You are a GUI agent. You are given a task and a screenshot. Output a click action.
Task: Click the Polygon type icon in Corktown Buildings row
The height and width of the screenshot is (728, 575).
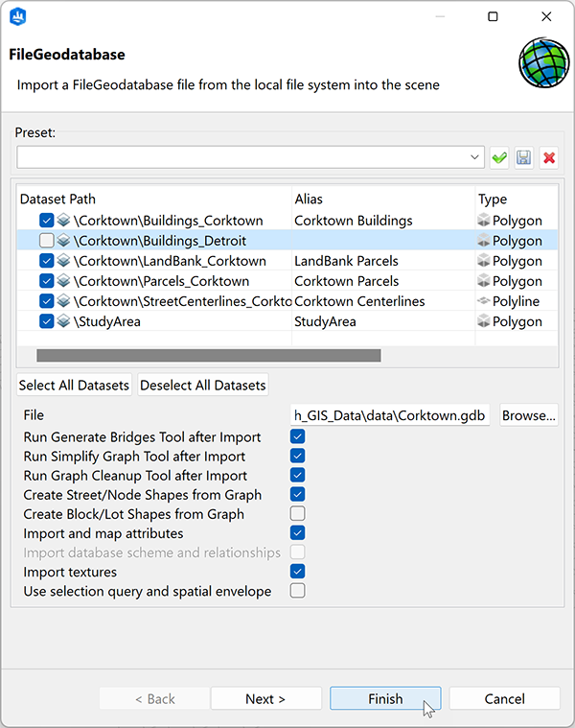click(484, 220)
